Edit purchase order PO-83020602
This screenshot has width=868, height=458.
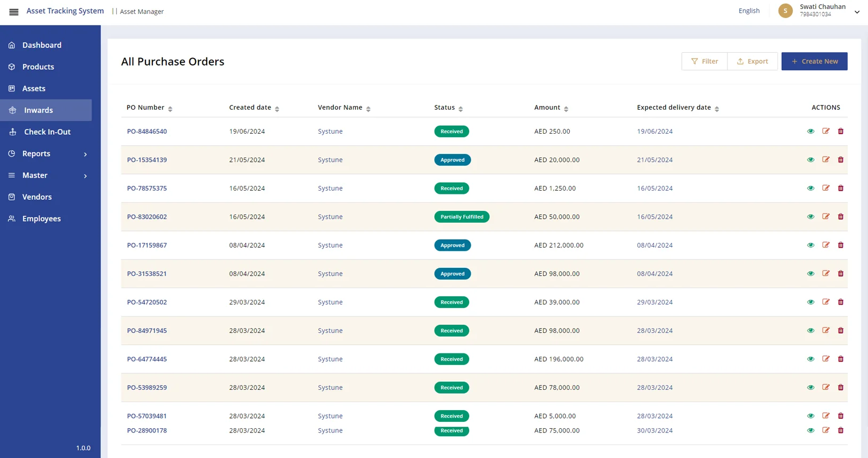point(826,217)
